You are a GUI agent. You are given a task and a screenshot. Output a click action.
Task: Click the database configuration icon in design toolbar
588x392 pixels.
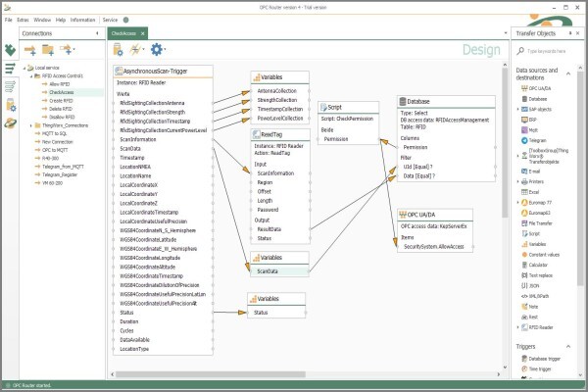pos(118,50)
